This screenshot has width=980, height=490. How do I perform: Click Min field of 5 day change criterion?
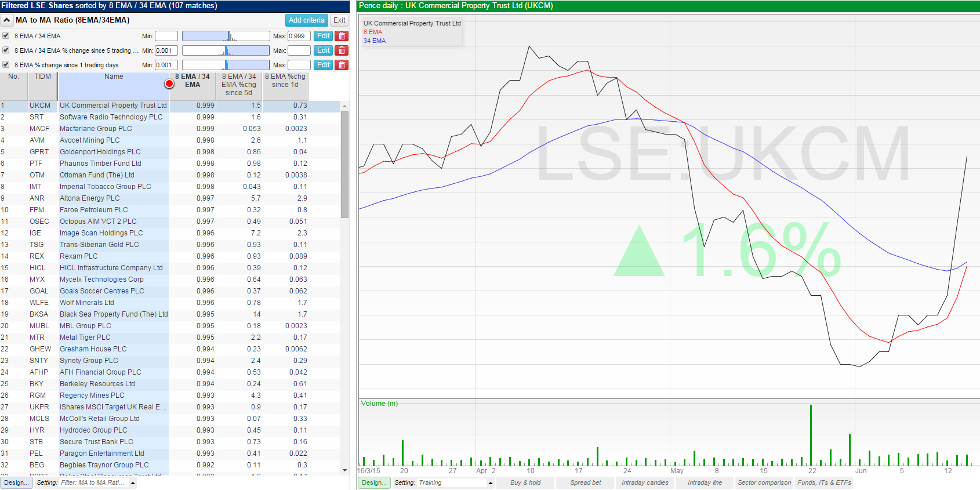pyautogui.click(x=166, y=50)
